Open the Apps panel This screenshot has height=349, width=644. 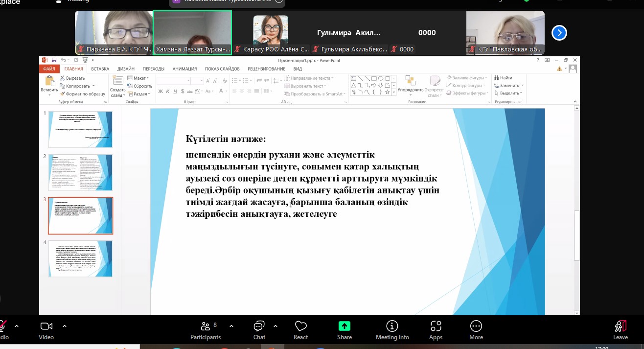click(x=436, y=326)
